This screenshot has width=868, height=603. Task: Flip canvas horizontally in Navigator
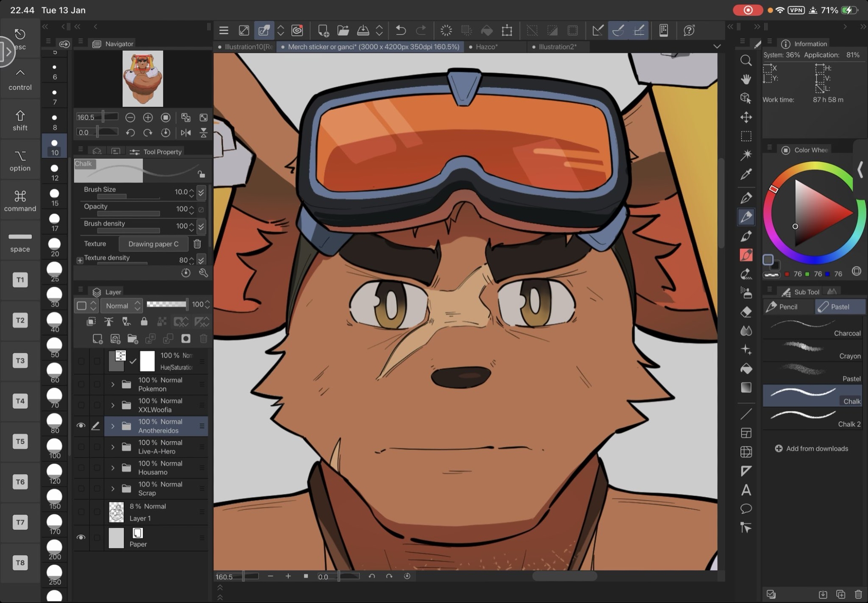pos(186,133)
